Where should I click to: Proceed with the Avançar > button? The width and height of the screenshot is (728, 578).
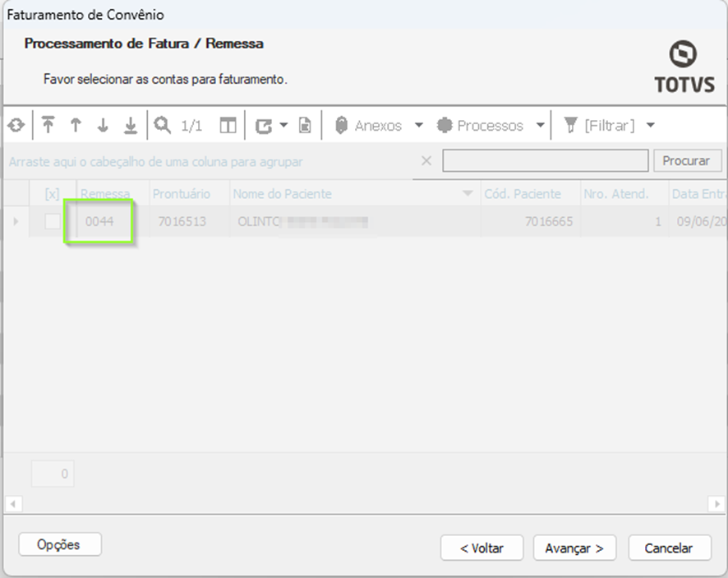point(575,548)
